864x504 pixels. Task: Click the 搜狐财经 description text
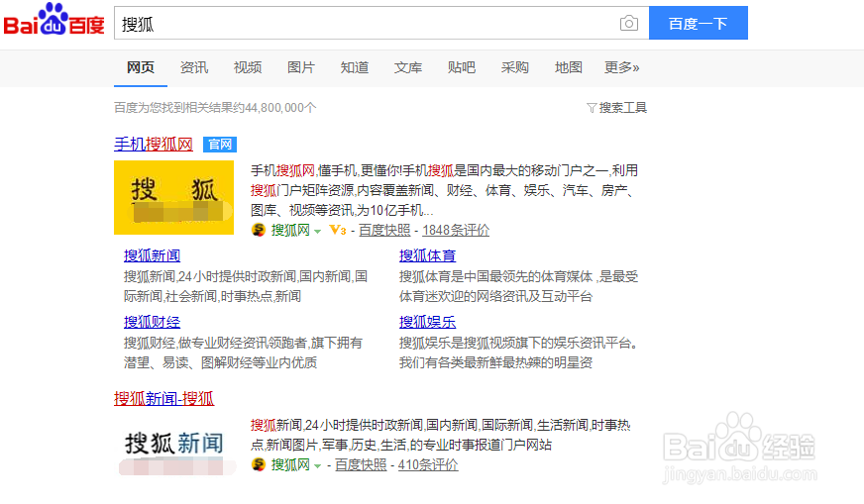243,353
